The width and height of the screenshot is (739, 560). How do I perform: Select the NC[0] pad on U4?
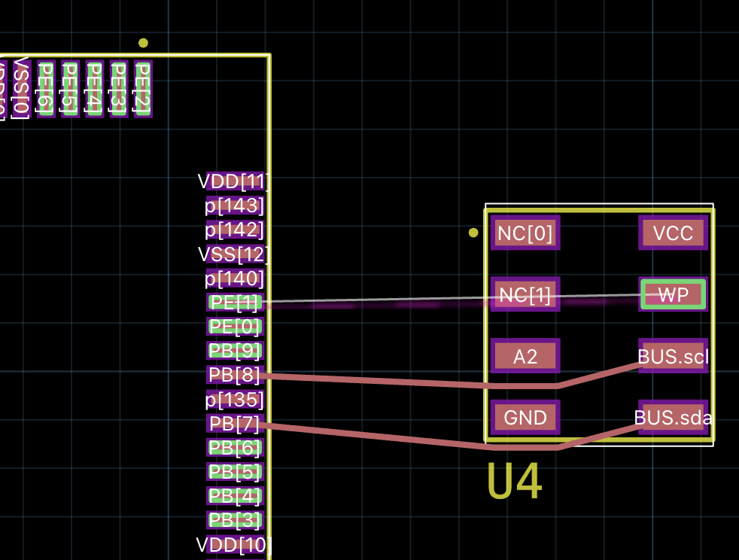pyautogui.click(x=525, y=233)
